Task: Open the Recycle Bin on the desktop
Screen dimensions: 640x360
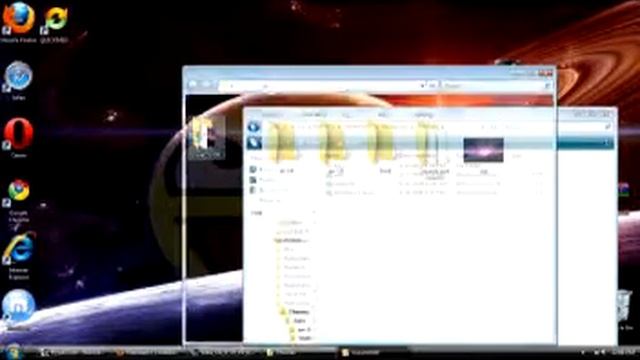Action: 624,309
